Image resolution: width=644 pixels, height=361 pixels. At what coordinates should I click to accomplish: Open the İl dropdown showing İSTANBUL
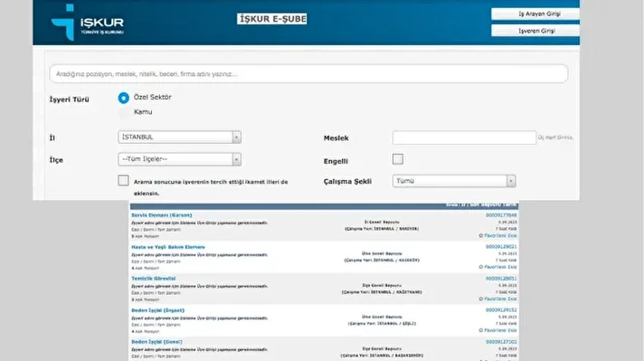(x=179, y=138)
